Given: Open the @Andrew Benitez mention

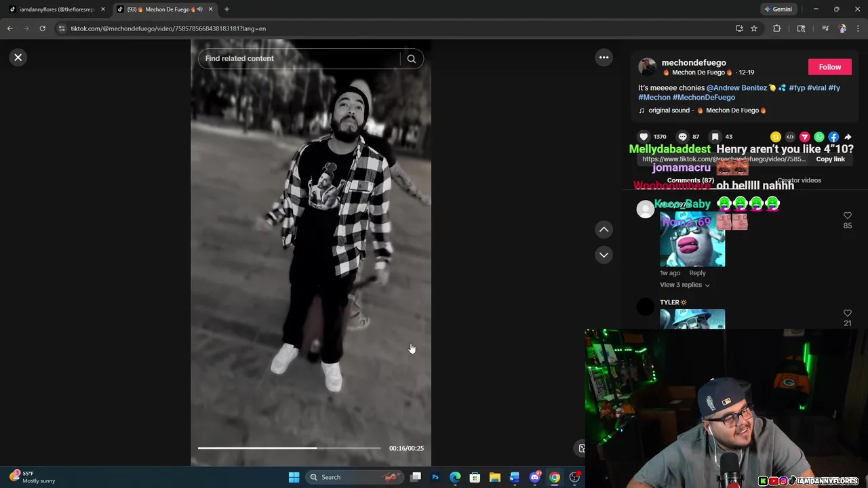Looking at the screenshot, I should coord(736,88).
